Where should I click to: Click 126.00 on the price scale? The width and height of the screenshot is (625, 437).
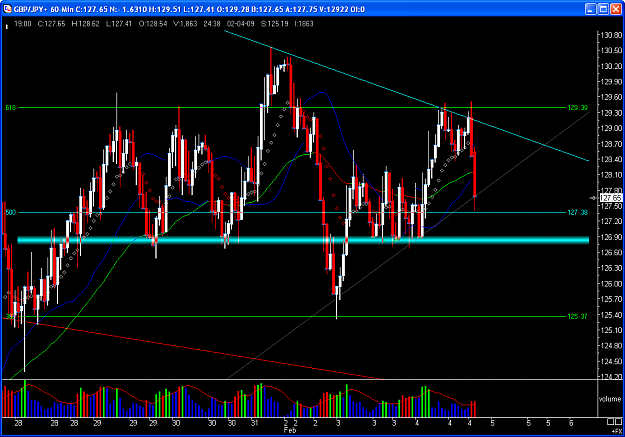(x=611, y=284)
